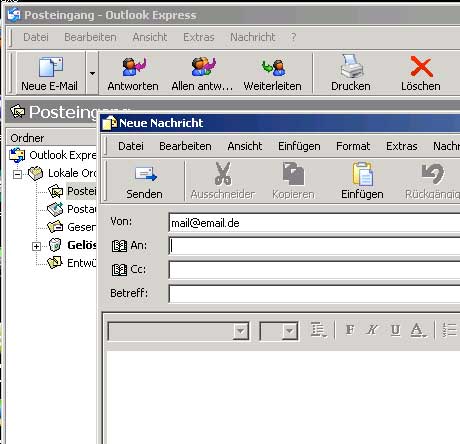The height and width of the screenshot is (444, 460).
Task: Open the font name combo box
Action: 179,331
